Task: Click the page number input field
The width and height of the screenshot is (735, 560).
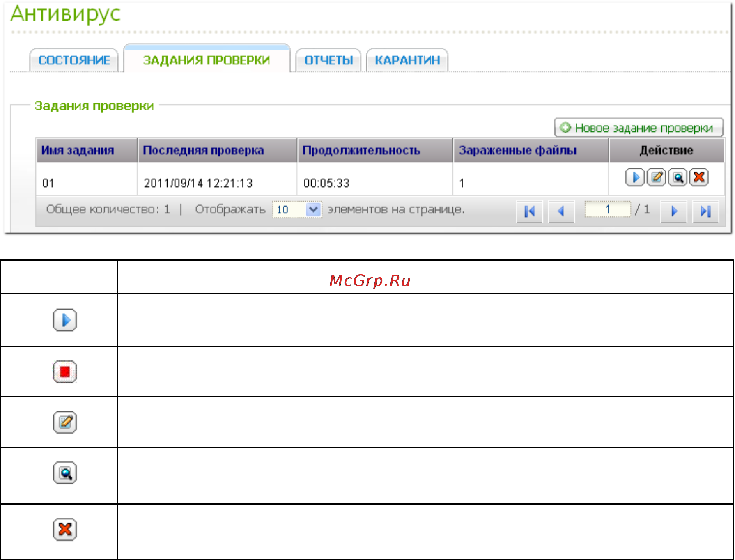Action: [x=608, y=209]
